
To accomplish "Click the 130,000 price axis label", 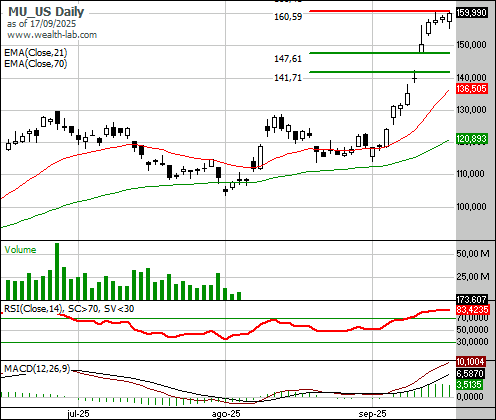I will 471,110.
